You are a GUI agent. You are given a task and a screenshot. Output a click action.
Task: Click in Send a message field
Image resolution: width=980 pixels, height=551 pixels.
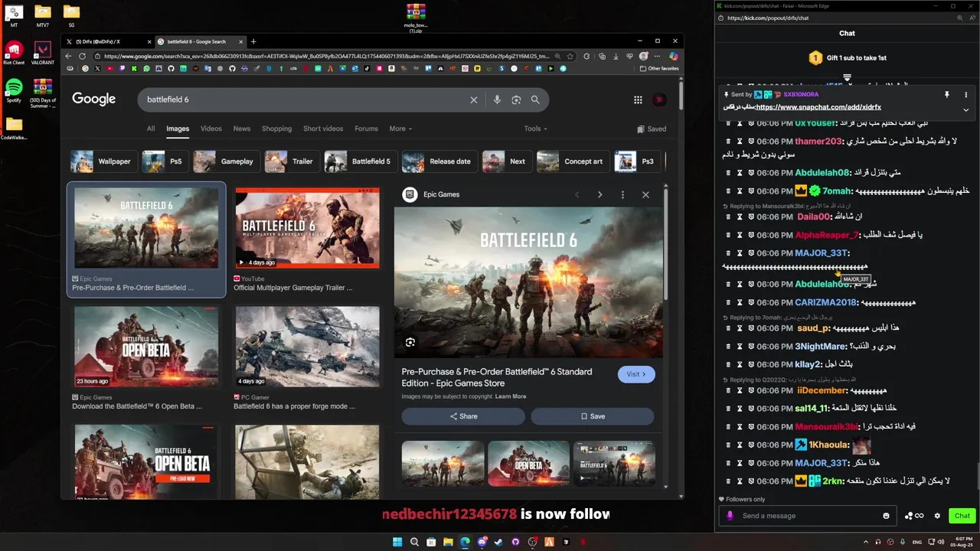pos(808,516)
